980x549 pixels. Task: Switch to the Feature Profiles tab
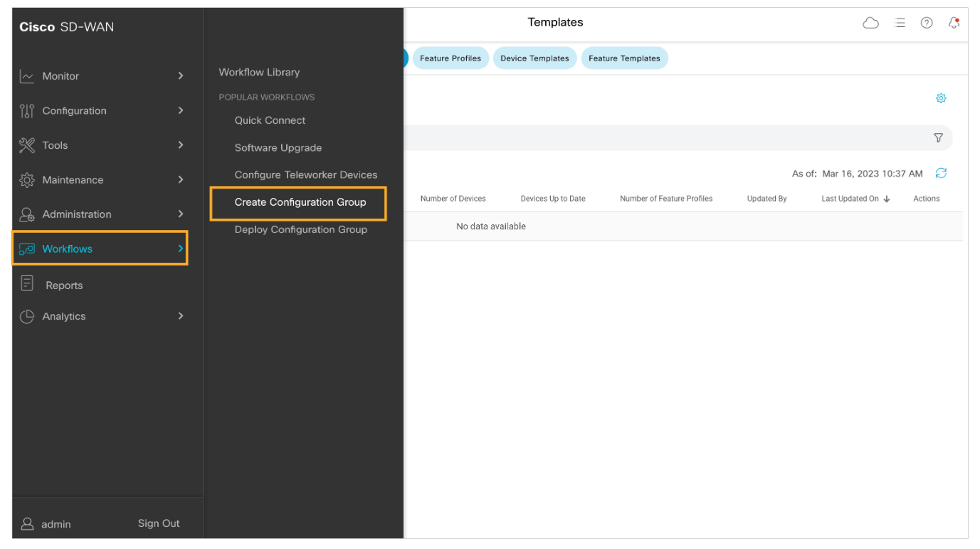coord(451,58)
